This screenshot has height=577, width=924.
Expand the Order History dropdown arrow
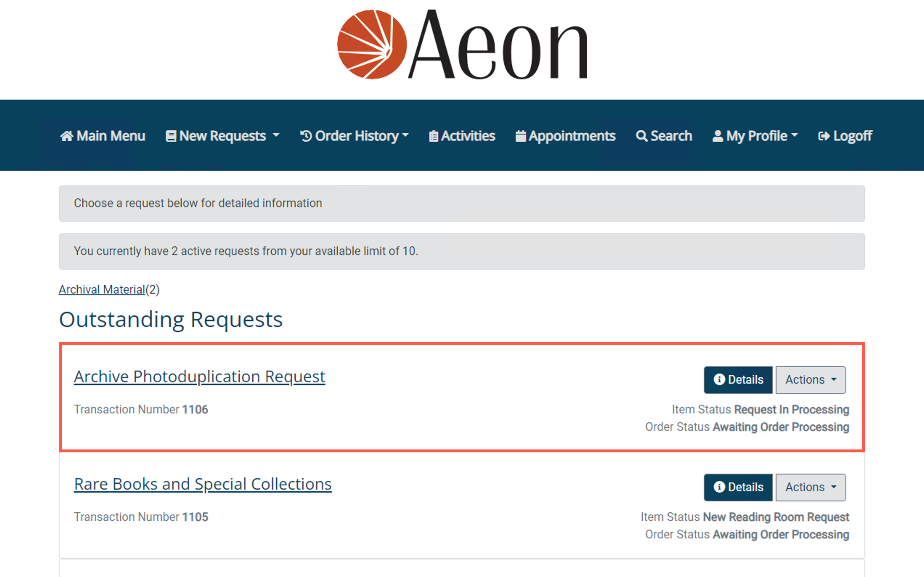[x=405, y=135]
